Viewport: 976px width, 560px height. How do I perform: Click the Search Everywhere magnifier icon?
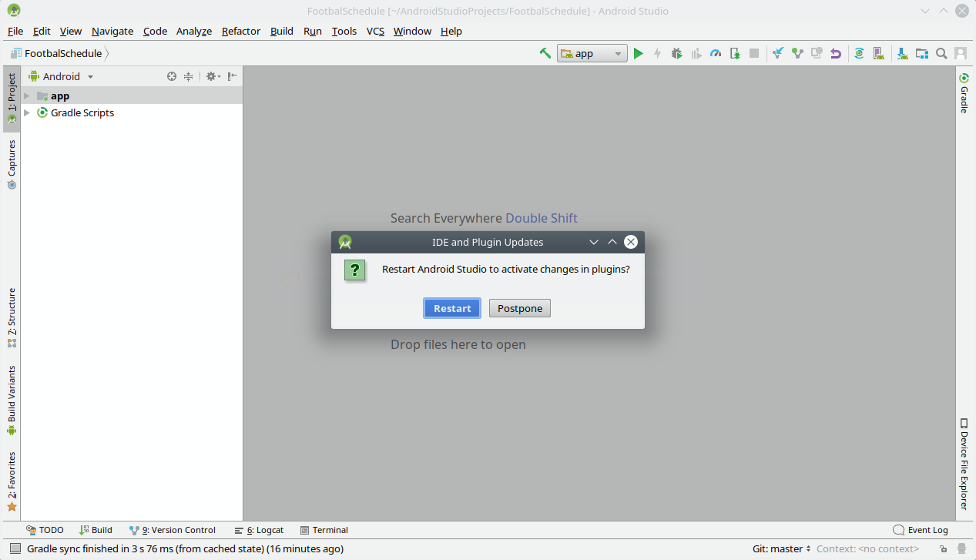coord(941,53)
